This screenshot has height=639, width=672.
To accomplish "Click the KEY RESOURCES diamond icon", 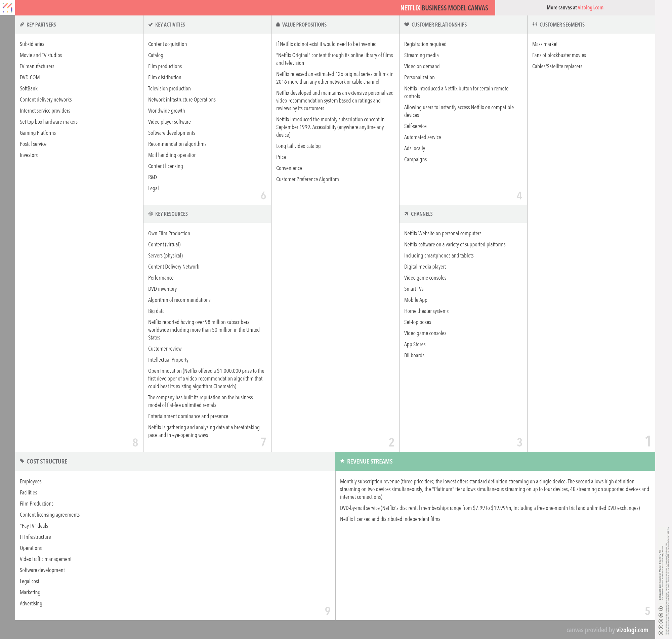I will coord(150,213).
